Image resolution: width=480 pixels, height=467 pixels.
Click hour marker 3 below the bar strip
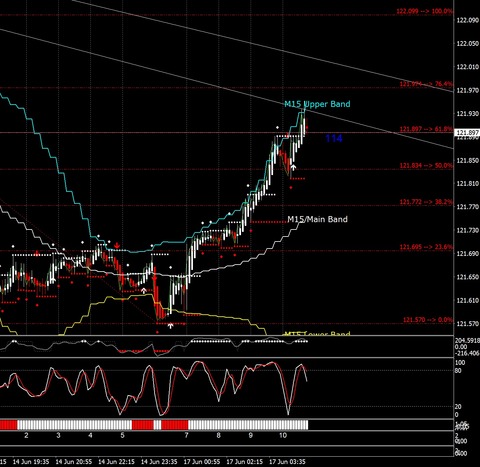pos(58,435)
